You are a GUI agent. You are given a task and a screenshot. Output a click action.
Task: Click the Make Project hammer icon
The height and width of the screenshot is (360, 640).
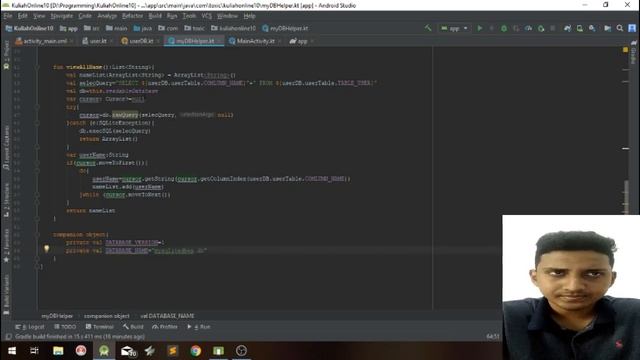428,28
